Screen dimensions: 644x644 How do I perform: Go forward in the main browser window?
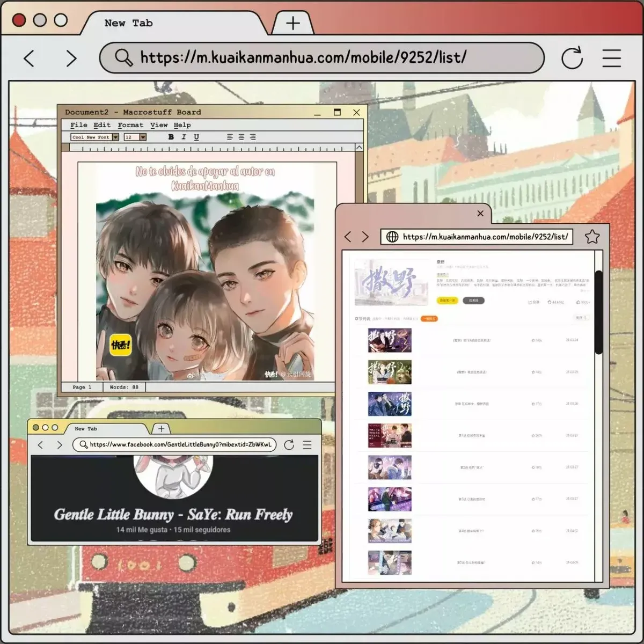pos(71,58)
